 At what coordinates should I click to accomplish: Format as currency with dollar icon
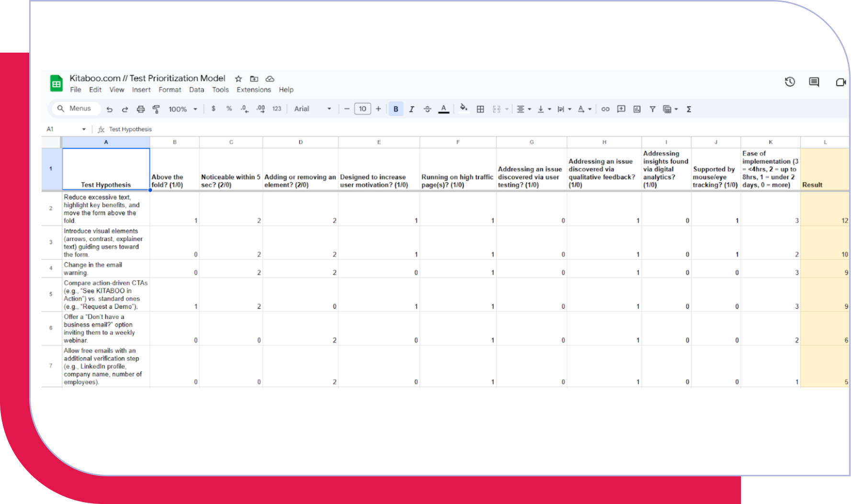pos(213,109)
